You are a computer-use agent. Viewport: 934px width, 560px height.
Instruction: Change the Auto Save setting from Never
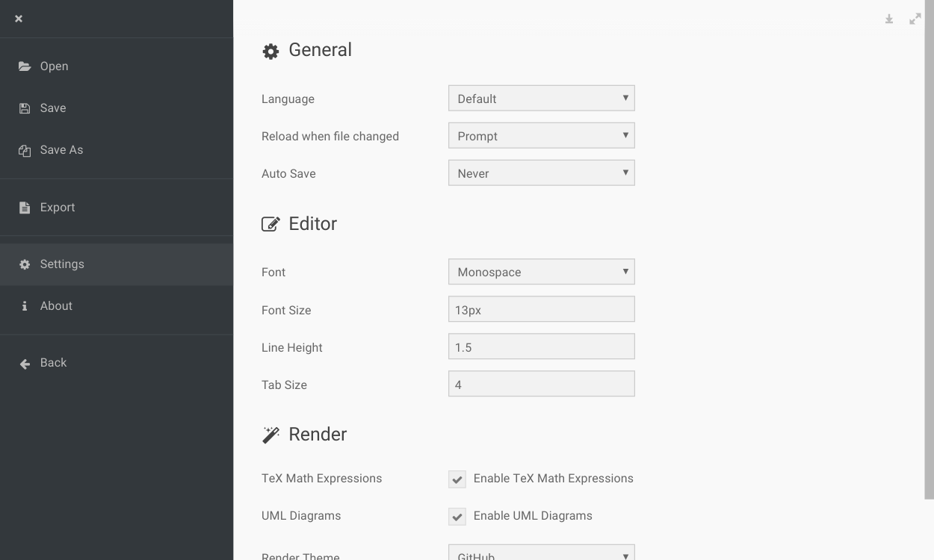[541, 172]
